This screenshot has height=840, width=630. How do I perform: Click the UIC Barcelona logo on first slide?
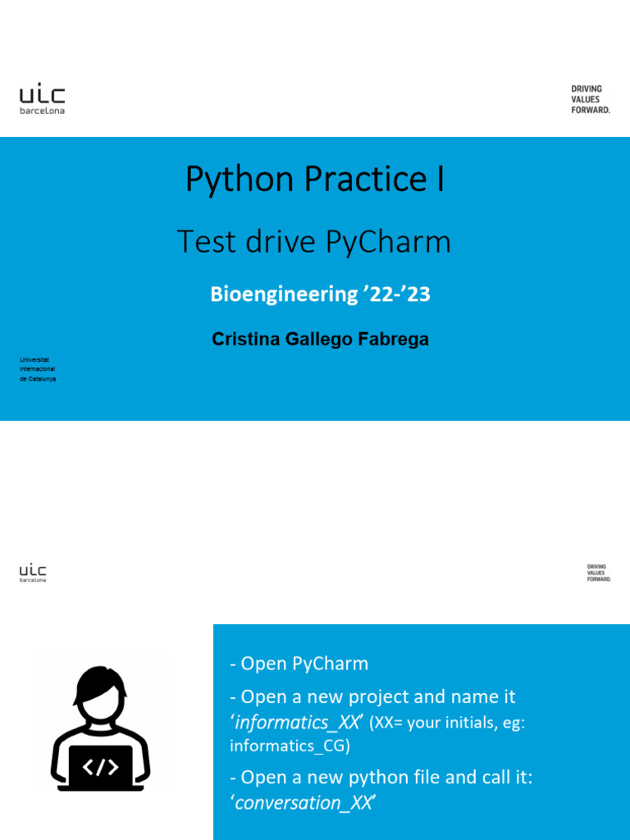(43, 98)
